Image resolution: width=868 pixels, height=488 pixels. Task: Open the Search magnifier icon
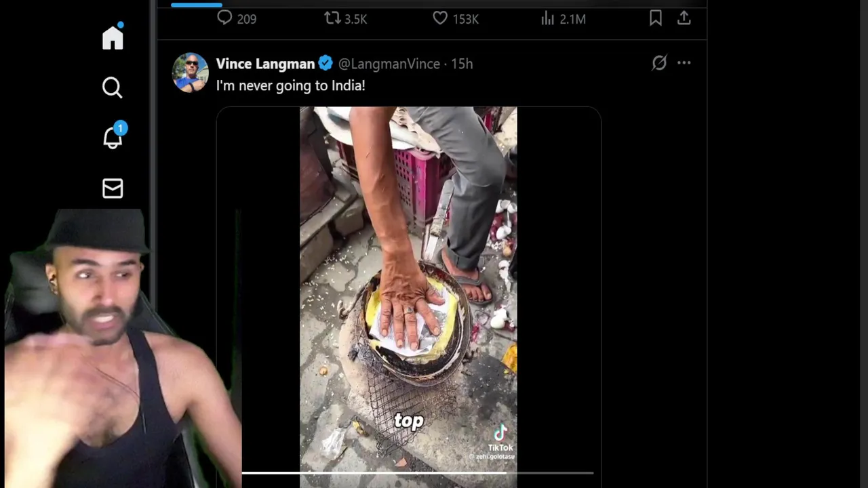[x=113, y=87]
